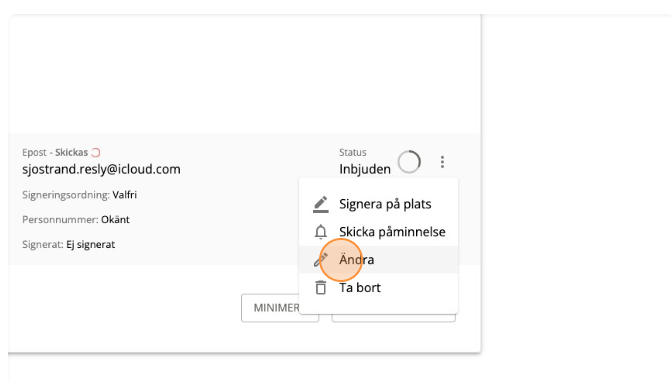
Task: Click the Status heading label
Action: [x=353, y=152]
